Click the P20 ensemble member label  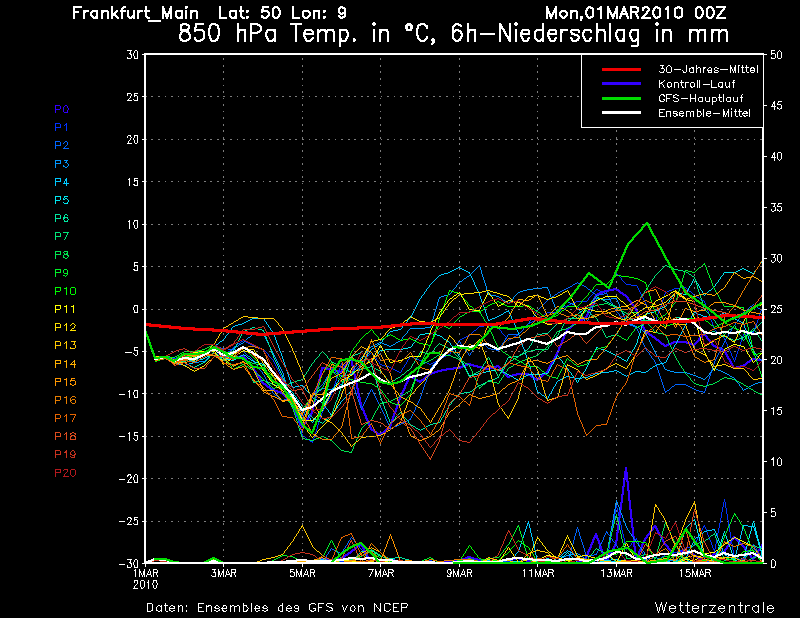click(63, 473)
